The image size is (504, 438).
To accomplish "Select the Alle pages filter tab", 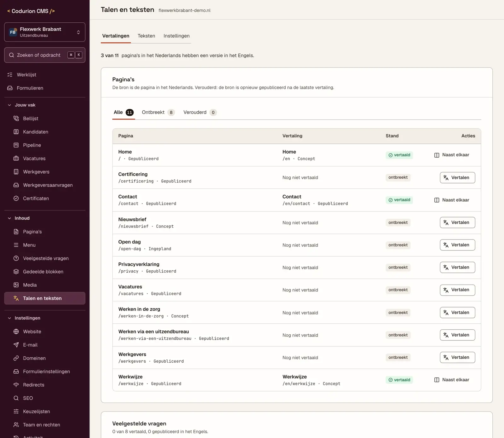I will point(124,112).
